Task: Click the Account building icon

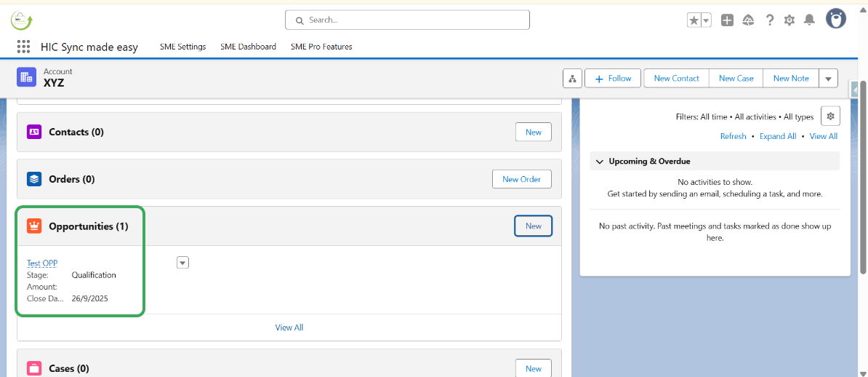Action: (26, 78)
